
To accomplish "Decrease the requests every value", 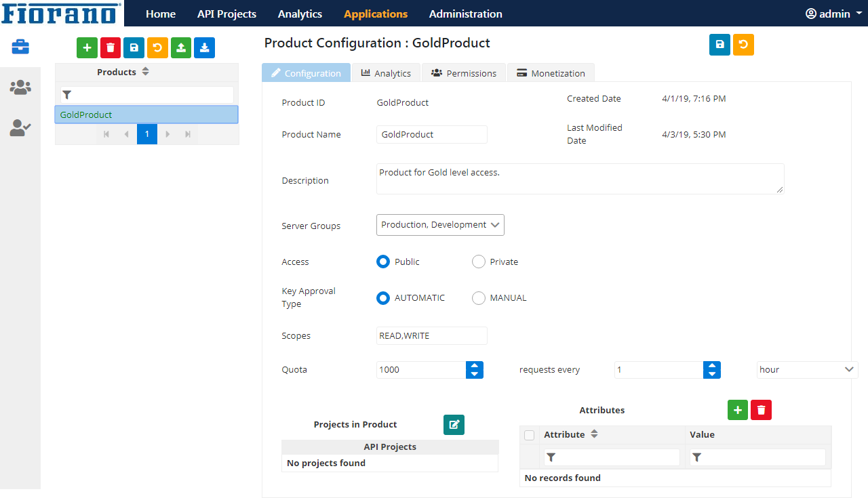I will pyautogui.click(x=712, y=374).
